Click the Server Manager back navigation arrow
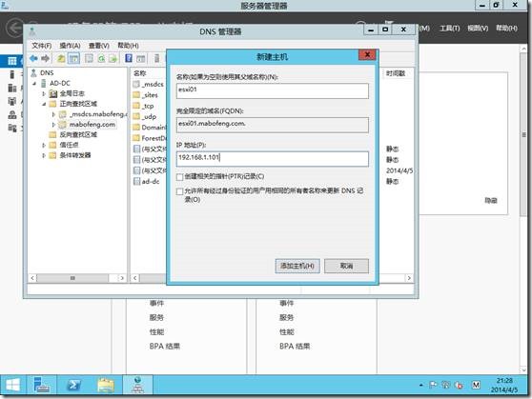Screen dimensions: 532x399 15,28
